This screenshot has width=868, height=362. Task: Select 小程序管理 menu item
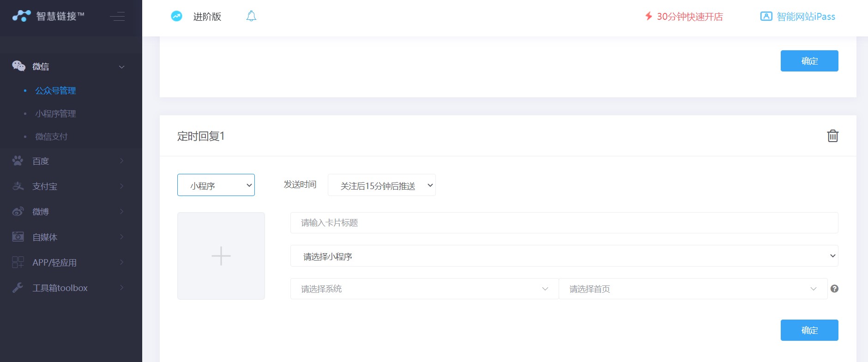coord(55,113)
